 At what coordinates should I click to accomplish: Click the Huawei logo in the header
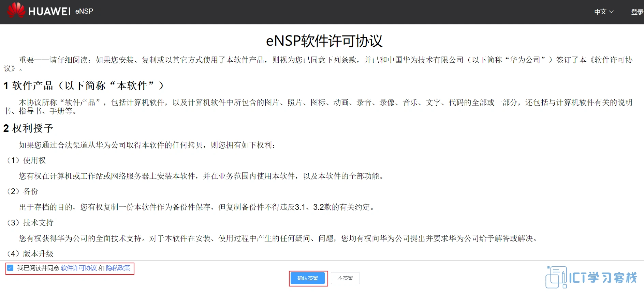click(39, 11)
